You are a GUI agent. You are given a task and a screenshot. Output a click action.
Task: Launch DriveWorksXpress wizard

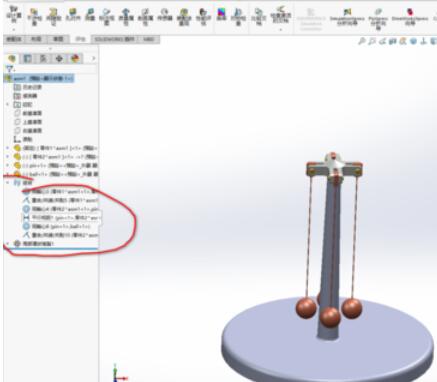tap(410, 17)
